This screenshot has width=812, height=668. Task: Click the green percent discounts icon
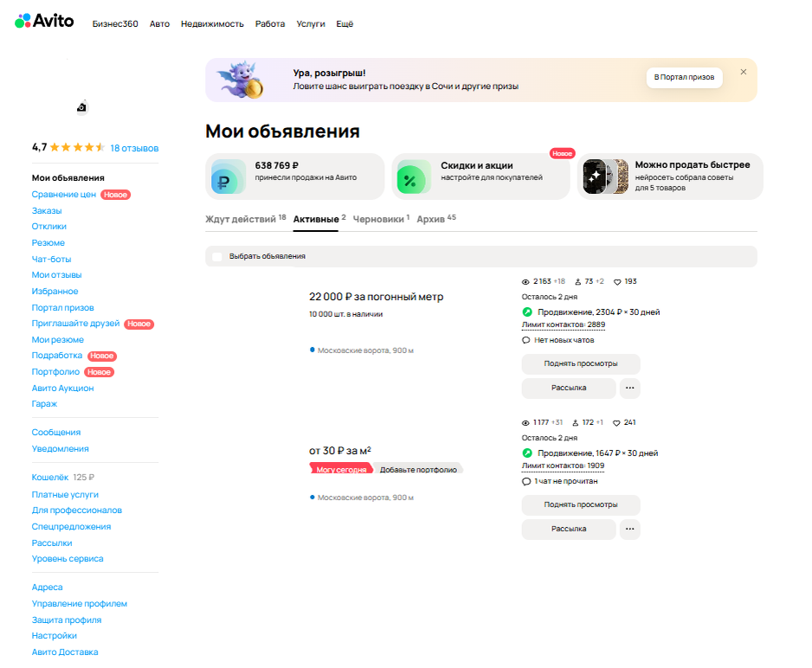[x=414, y=177]
